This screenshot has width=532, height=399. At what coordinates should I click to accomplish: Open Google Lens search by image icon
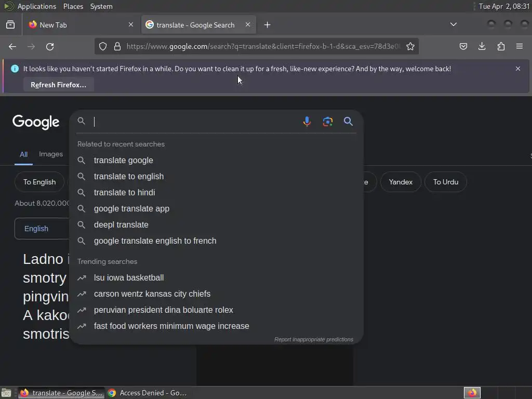327,122
